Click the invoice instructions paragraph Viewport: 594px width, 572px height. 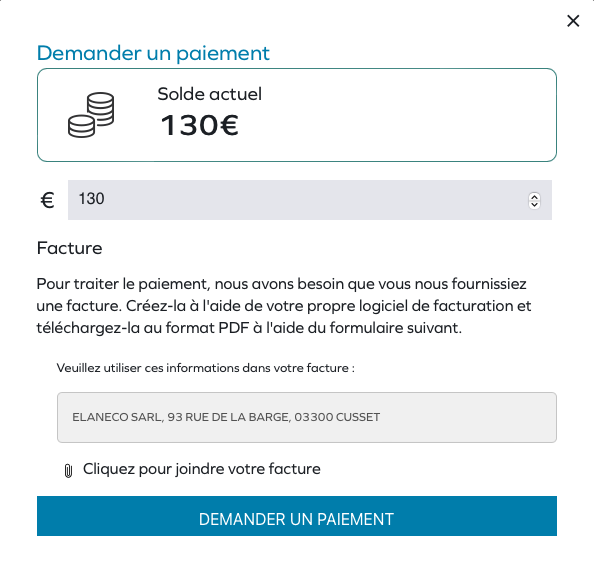click(x=284, y=306)
